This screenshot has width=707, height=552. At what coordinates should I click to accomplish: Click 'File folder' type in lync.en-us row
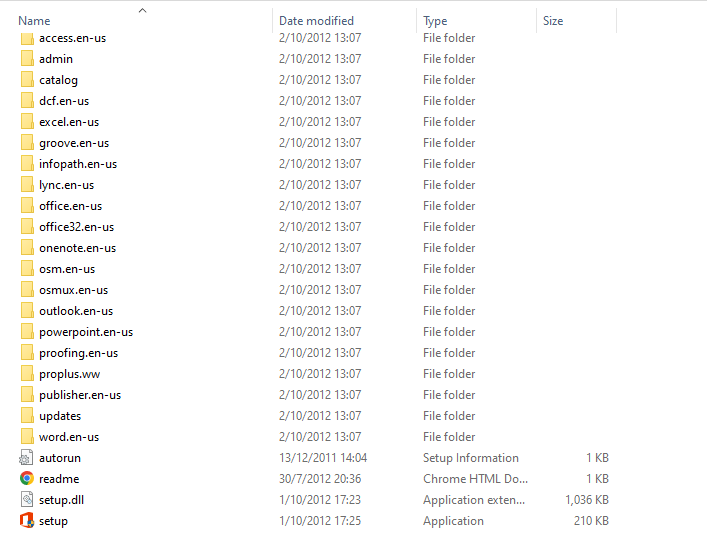pyautogui.click(x=449, y=184)
